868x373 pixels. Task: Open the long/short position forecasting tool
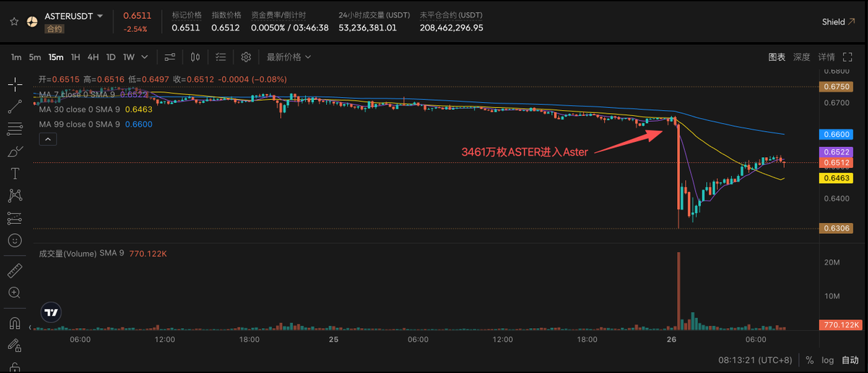point(14,217)
